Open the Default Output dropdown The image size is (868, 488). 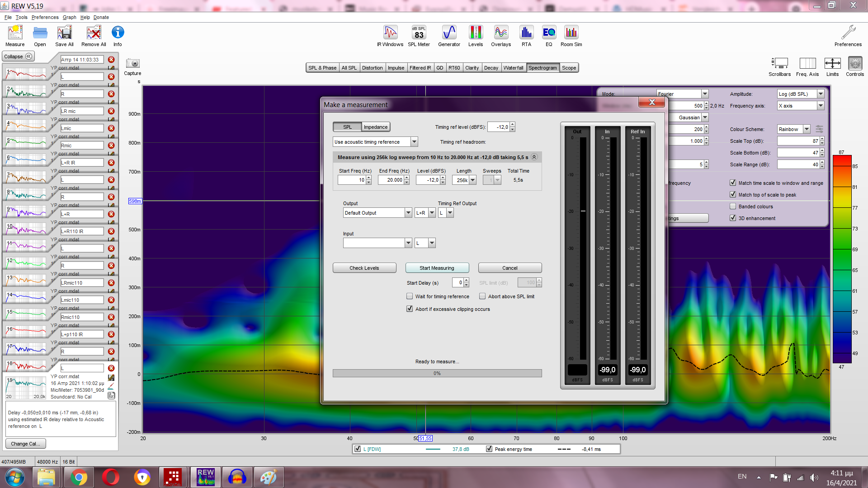pos(408,213)
